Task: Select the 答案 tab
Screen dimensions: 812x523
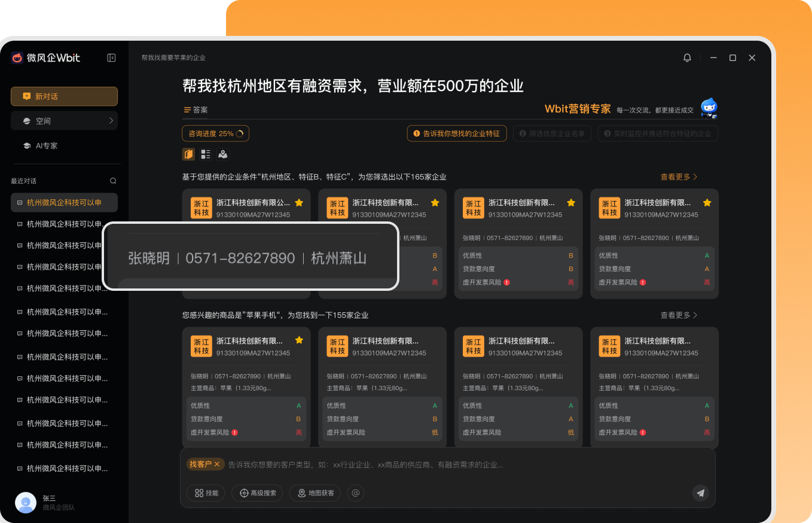Action: [196, 110]
